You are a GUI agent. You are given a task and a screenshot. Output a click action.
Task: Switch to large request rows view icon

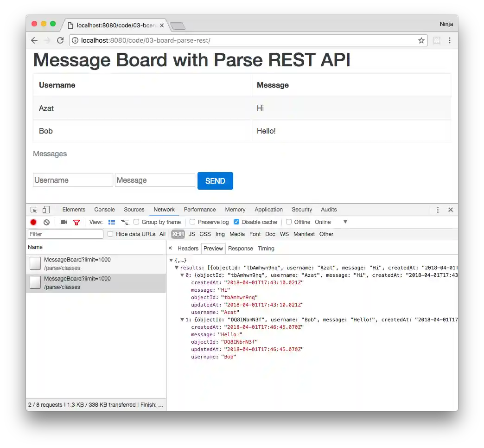click(x=112, y=222)
